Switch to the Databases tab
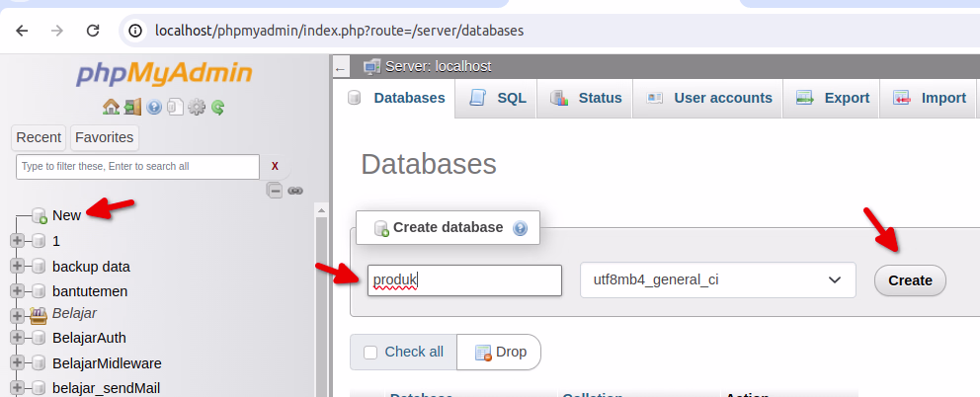980x397 pixels. coord(396,98)
